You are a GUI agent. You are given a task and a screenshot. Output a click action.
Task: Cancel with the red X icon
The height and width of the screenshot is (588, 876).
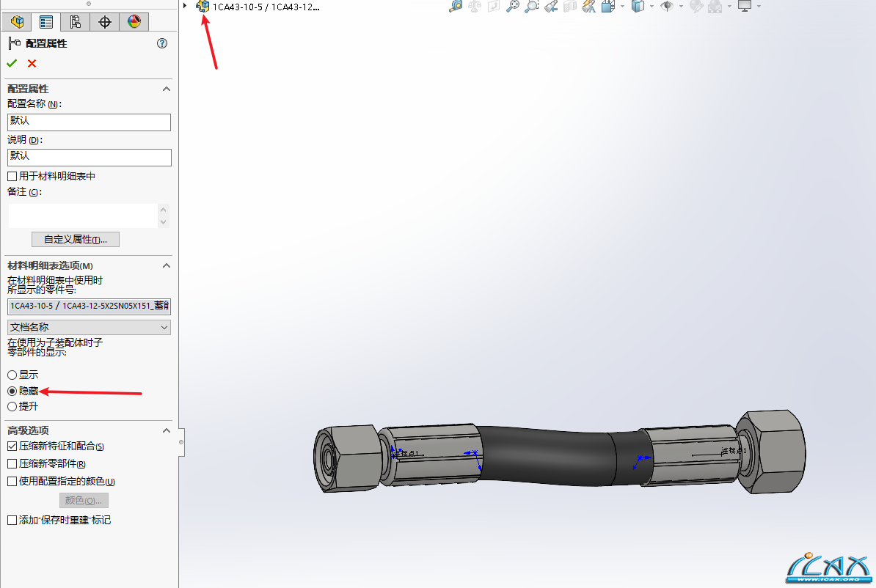32,64
